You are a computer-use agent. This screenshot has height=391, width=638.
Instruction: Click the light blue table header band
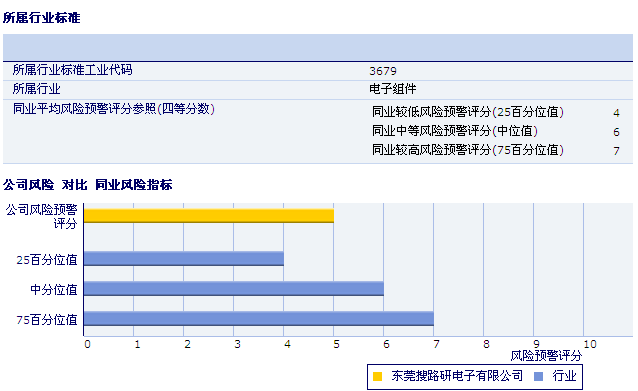(x=318, y=48)
